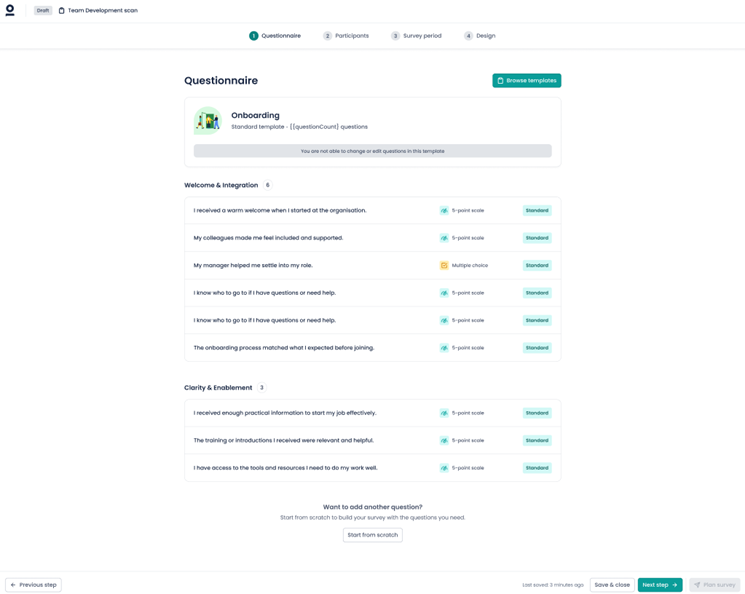Click Save & close
The image size is (745, 594).
pos(611,585)
